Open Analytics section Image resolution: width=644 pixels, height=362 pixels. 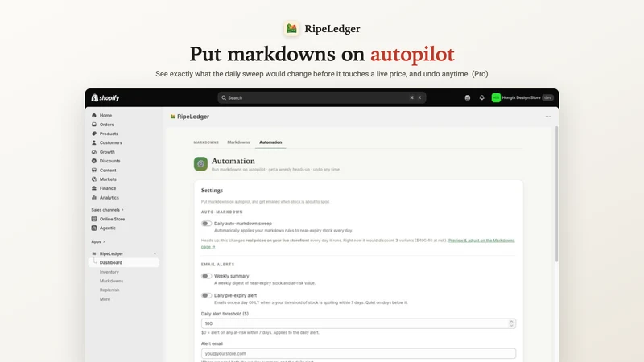tap(109, 197)
